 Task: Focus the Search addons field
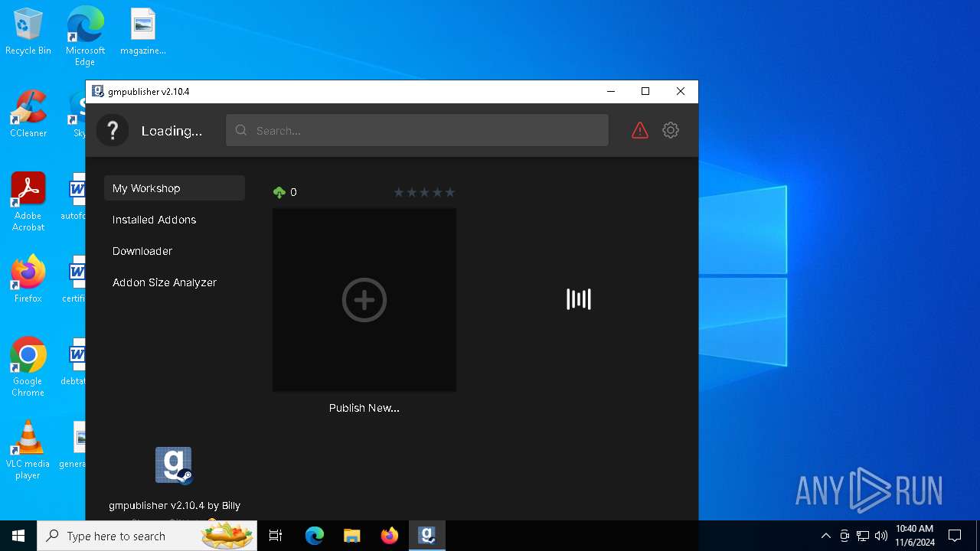coord(417,130)
